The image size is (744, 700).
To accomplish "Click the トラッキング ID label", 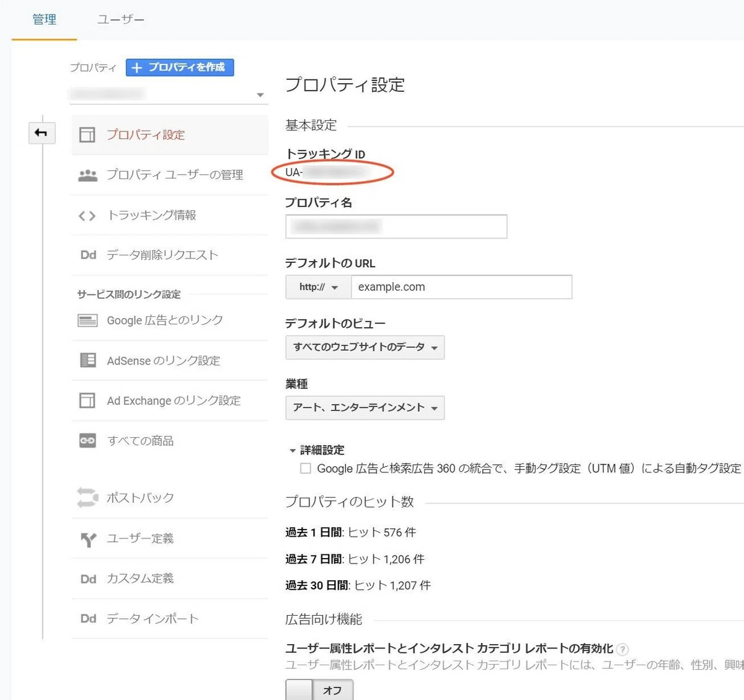I will pos(325,154).
